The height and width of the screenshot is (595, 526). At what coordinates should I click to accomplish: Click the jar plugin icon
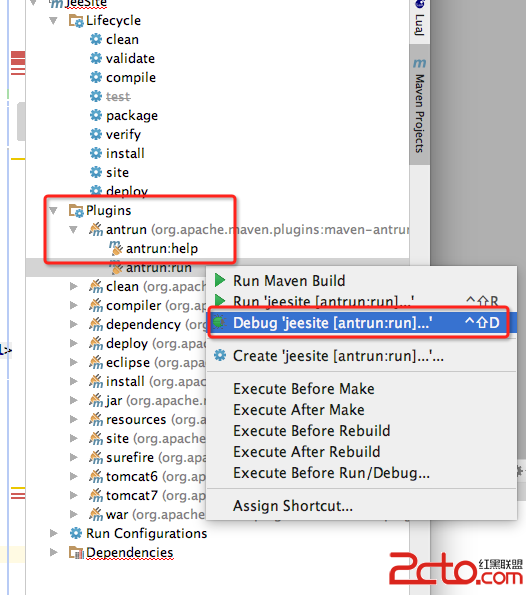(96, 400)
